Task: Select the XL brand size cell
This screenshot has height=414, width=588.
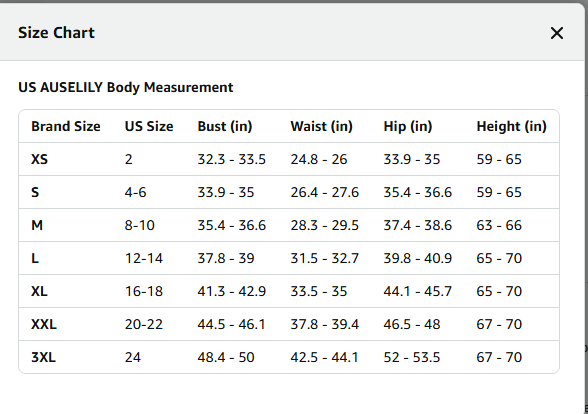Action: click(39, 291)
